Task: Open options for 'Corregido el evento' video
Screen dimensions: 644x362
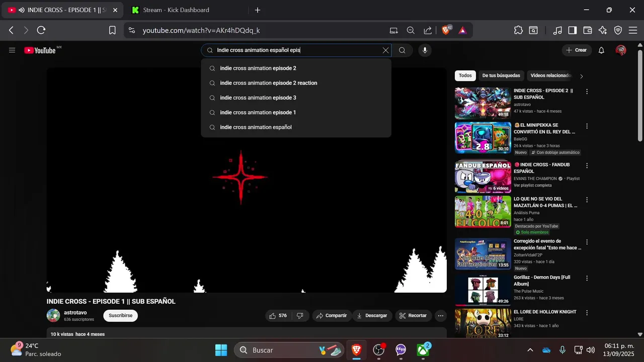Action: click(587, 242)
